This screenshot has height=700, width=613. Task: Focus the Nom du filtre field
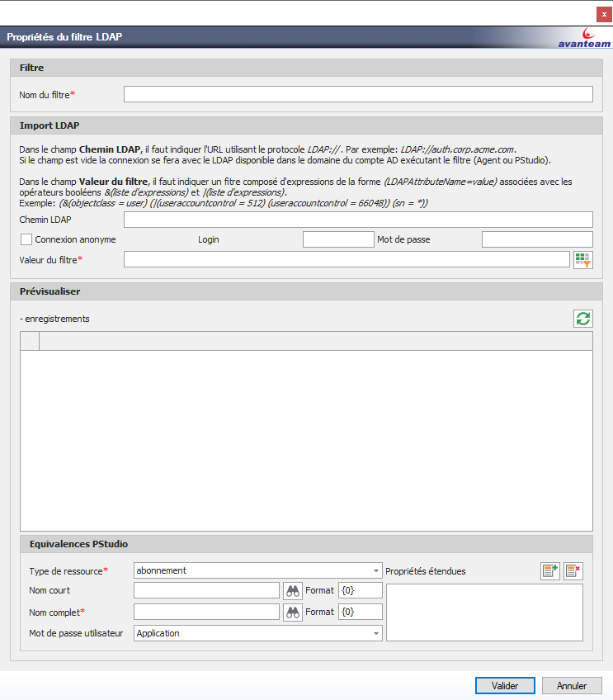click(x=358, y=94)
